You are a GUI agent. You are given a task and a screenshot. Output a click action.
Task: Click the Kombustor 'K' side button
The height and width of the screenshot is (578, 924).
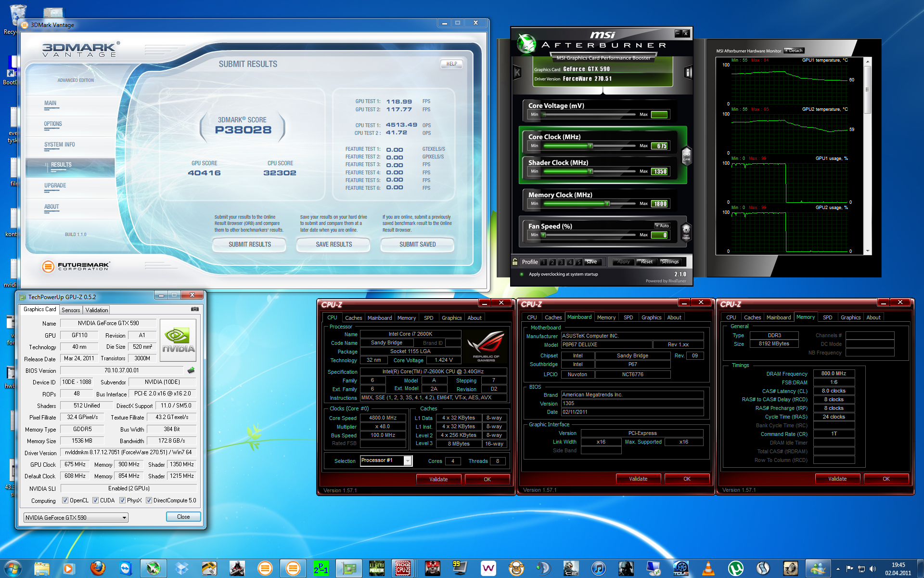point(517,73)
